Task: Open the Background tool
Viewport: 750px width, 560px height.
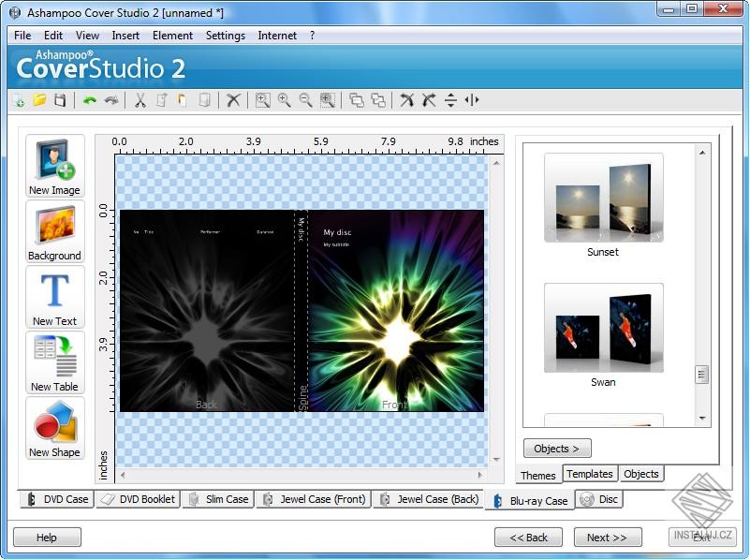Action: click(53, 231)
